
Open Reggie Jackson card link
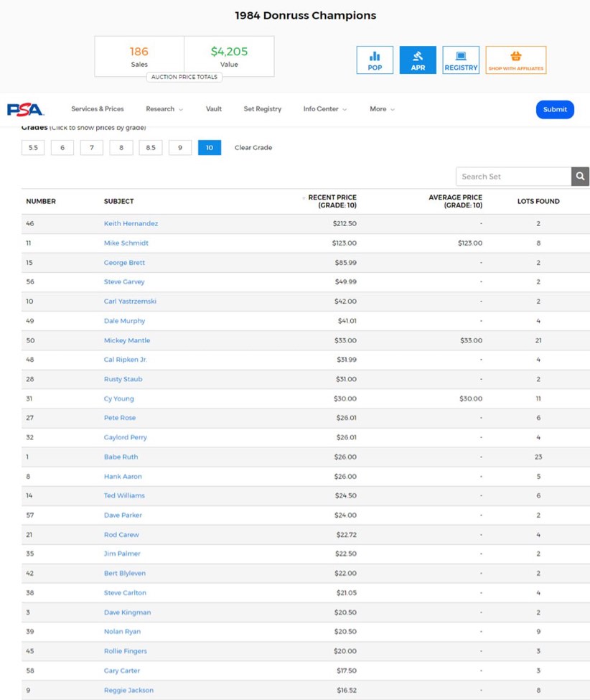point(128,691)
